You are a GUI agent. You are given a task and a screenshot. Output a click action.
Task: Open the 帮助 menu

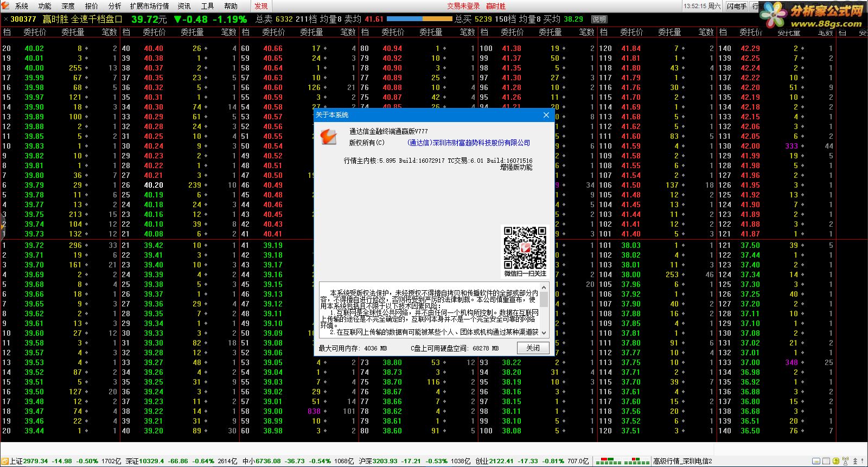231,6
